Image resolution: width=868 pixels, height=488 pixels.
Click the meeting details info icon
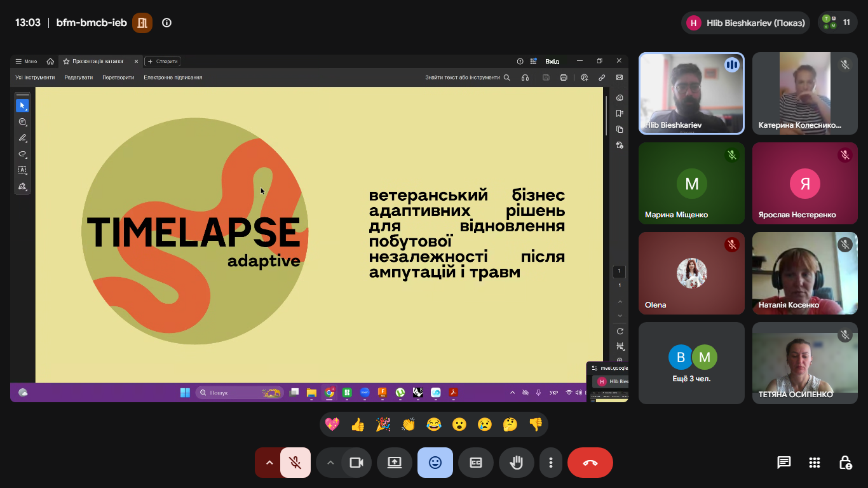click(167, 23)
